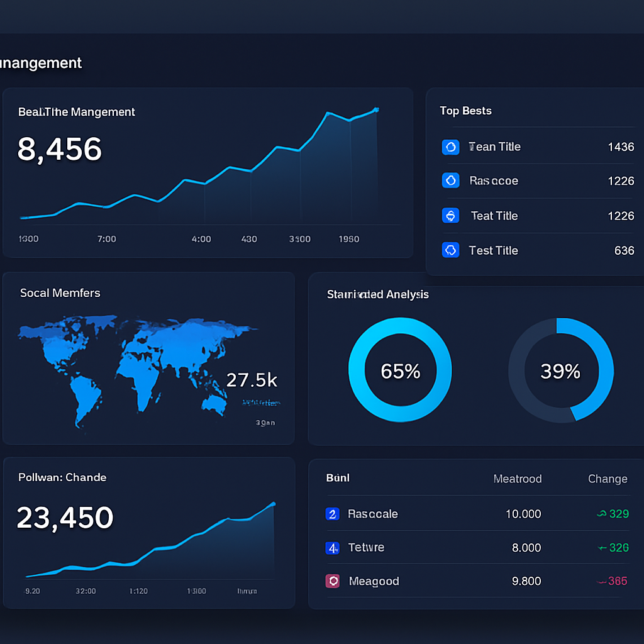Click the blue icon beside Ras ccoe

click(x=450, y=180)
